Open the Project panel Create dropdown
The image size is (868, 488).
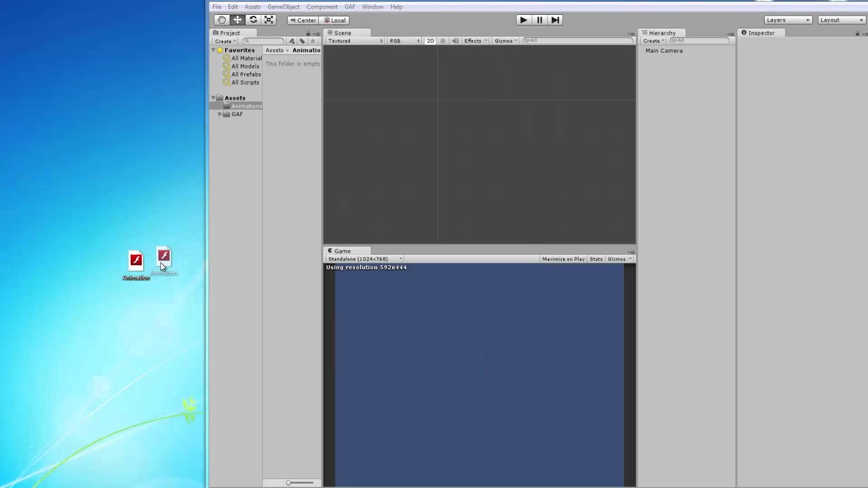coord(225,41)
